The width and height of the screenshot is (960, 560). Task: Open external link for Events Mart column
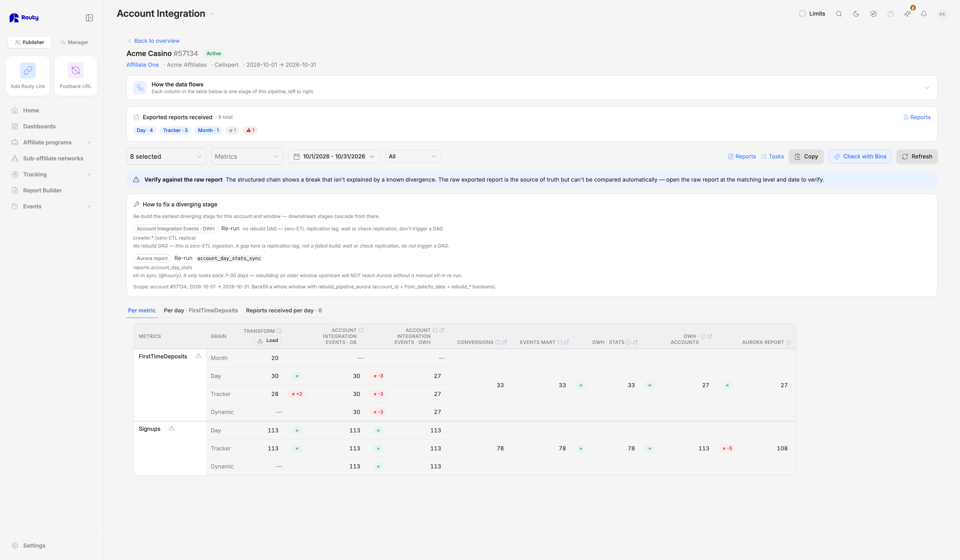pos(566,342)
